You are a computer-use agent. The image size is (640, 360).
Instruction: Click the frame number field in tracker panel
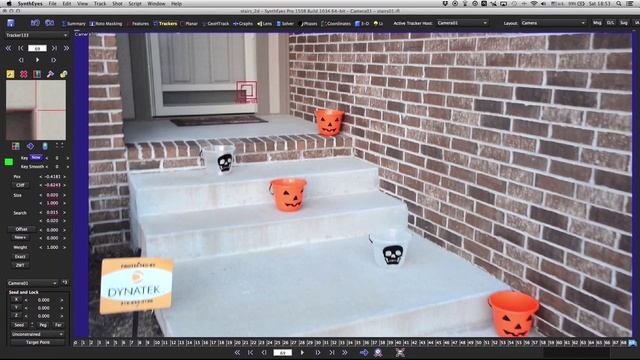pyautogui.click(x=37, y=48)
